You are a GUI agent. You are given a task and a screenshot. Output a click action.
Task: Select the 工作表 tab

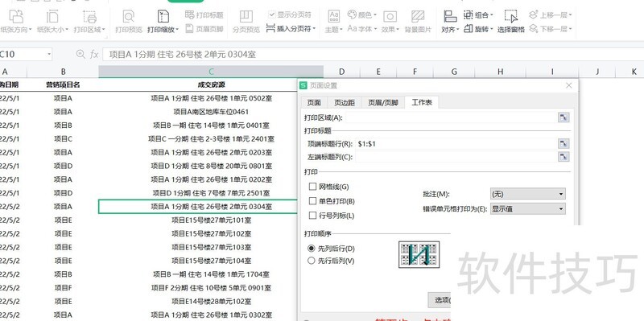coord(422,103)
